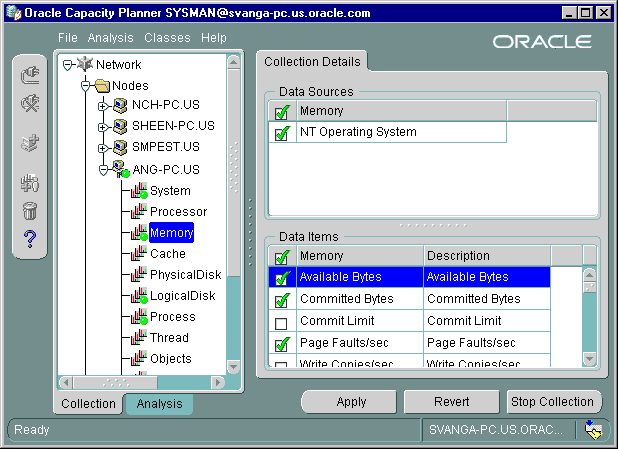
Task: Toggle the NT Operating System checkbox
Action: pyautogui.click(x=281, y=132)
